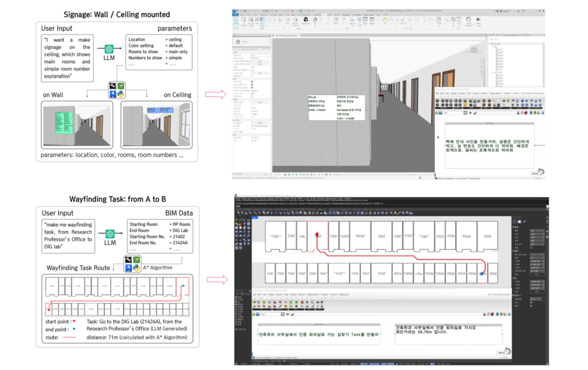588x370 pixels.
Task: Click the red start point marker in Rhino's floor plan
Action: click(x=316, y=234)
